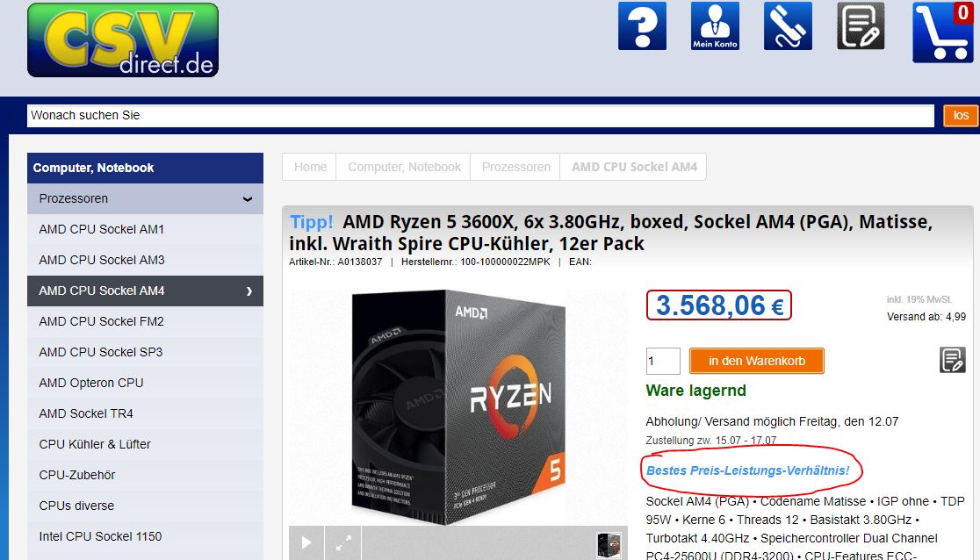Open Mein Konto account icon
The height and width of the screenshot is (560, 980).
click(715, 25)
